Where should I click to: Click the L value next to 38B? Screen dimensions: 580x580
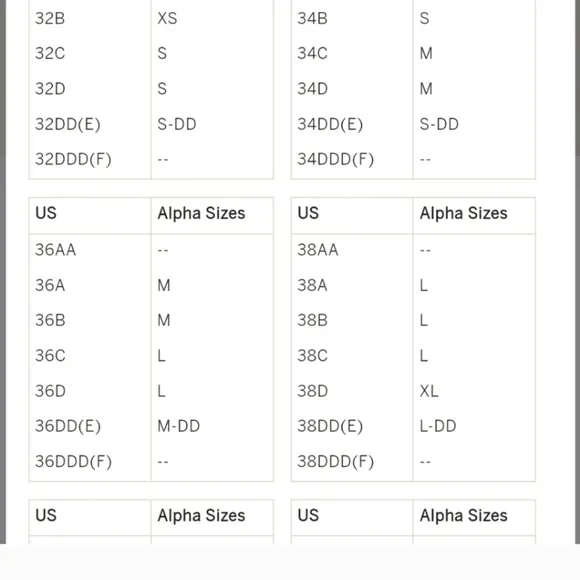pyautogui.click(x=424, y=320)
